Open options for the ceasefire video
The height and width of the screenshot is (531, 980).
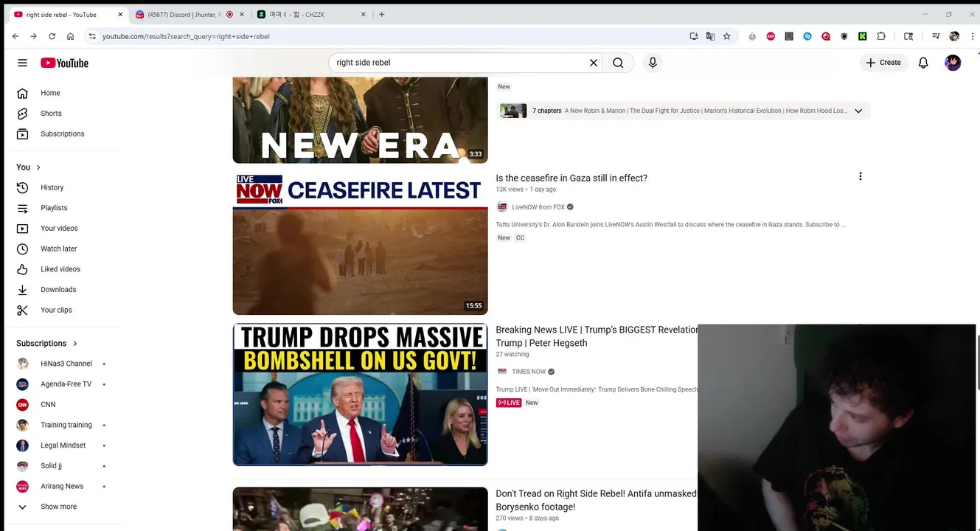coord(860,176)
